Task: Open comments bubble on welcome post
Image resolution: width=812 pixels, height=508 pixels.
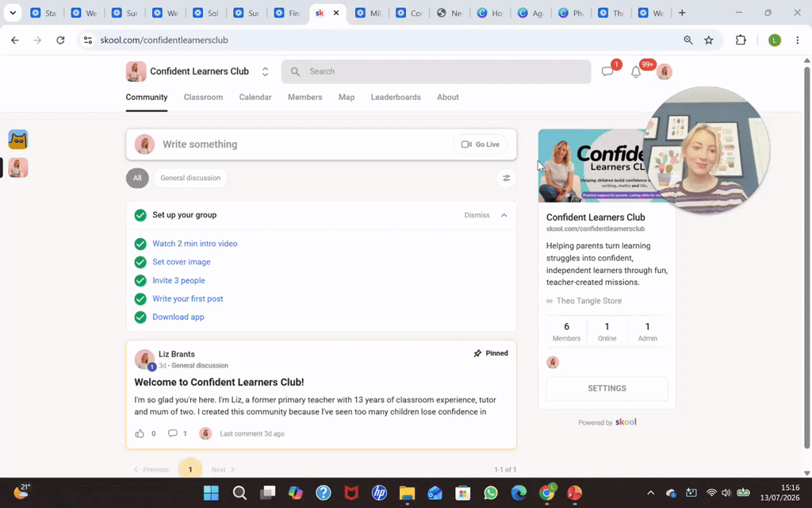Action: coord(172,433)
